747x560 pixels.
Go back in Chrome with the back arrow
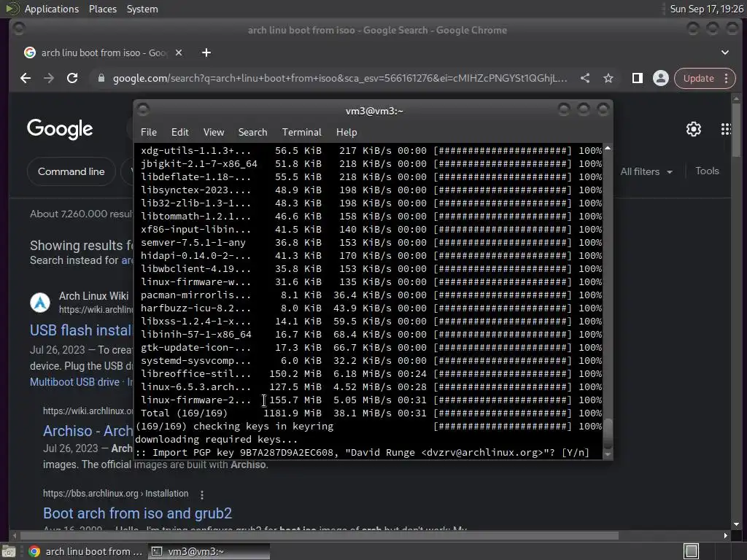(x=26, y=78)
